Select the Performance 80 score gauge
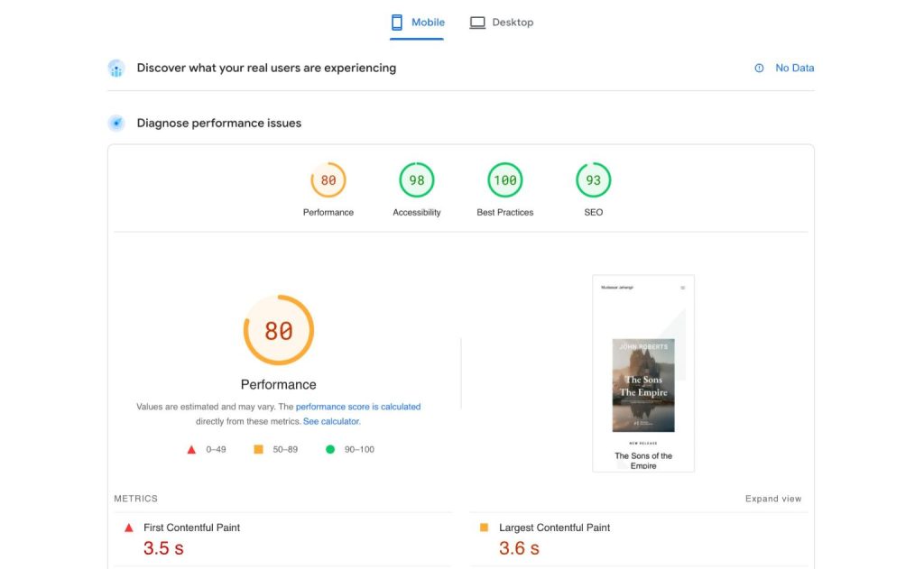 coord(328,180)
